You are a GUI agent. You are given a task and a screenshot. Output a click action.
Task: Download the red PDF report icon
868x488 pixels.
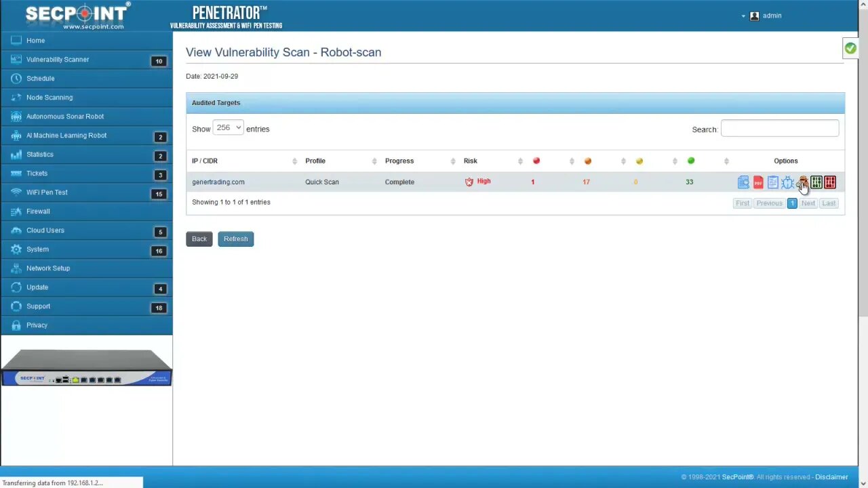pos(758,182)
